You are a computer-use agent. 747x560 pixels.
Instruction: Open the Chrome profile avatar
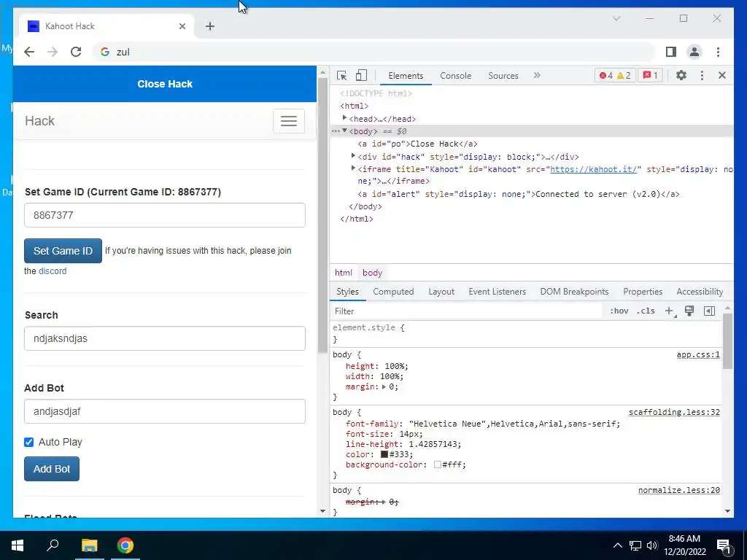694,52
